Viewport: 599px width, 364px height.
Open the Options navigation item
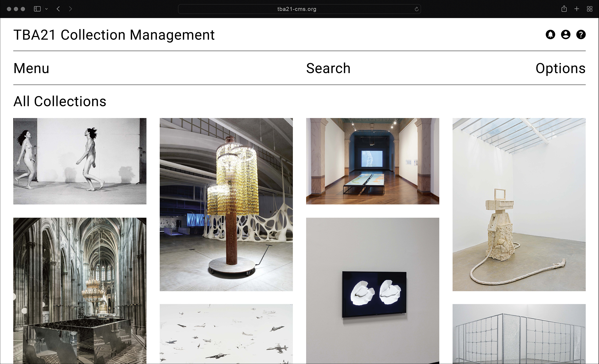pyautogui.click(x=561, y=68)
